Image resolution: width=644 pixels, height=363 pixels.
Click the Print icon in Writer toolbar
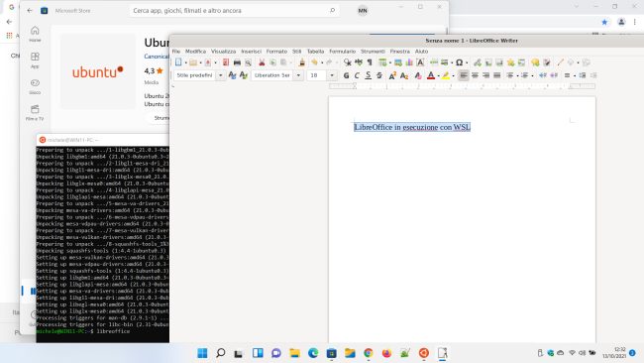(237, 62)
